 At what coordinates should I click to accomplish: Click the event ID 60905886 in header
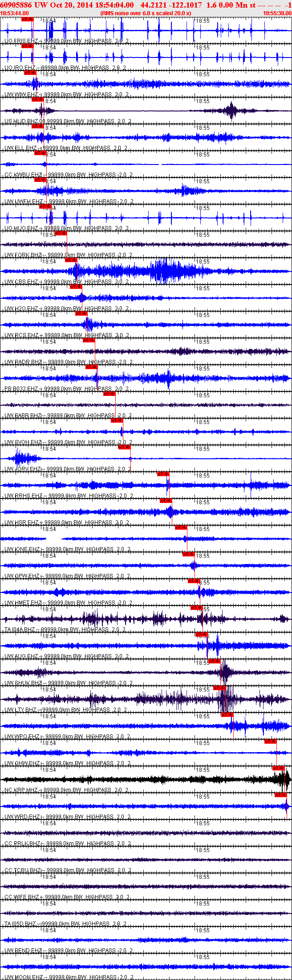tap(16, 5)
